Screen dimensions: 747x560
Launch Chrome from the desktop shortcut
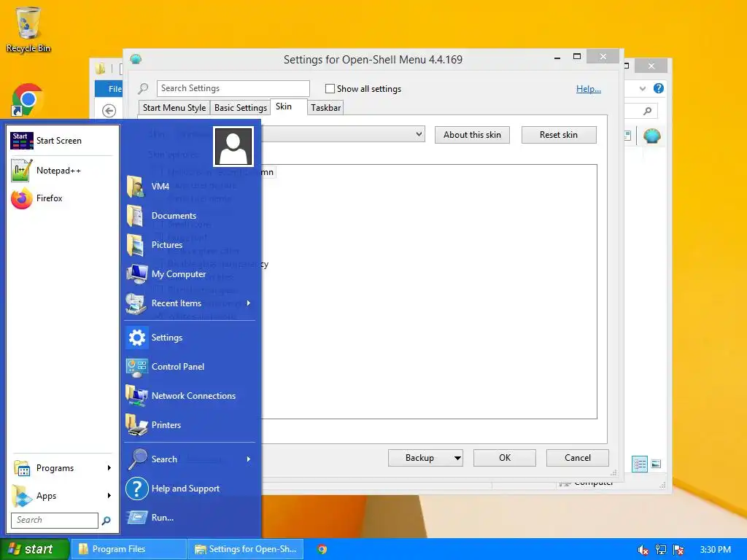28,99
